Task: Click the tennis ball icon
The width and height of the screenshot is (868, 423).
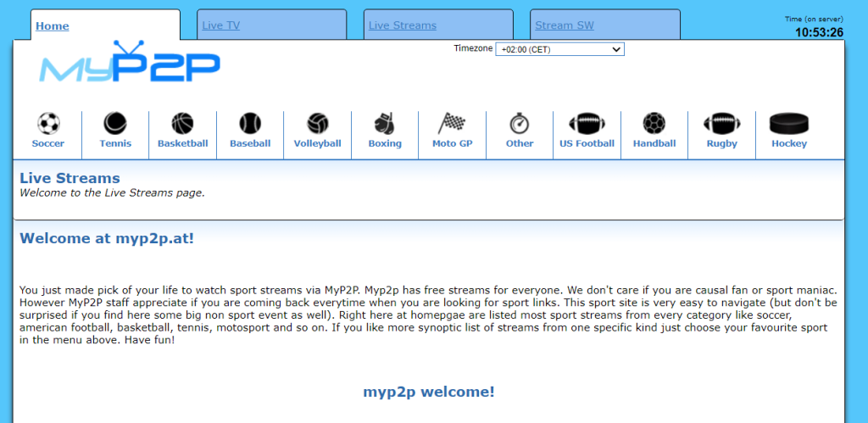Action: point(115,124)
